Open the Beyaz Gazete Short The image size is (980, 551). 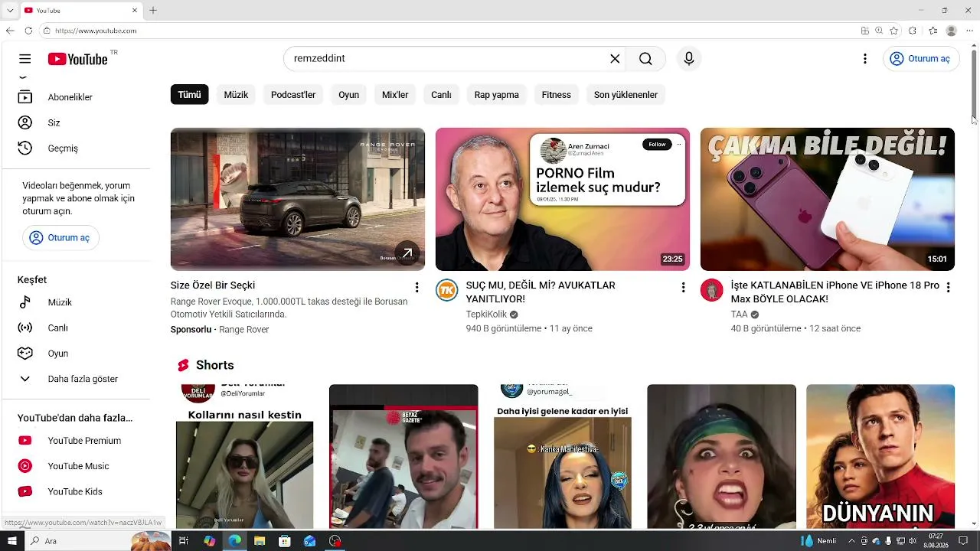click(403, 457)
